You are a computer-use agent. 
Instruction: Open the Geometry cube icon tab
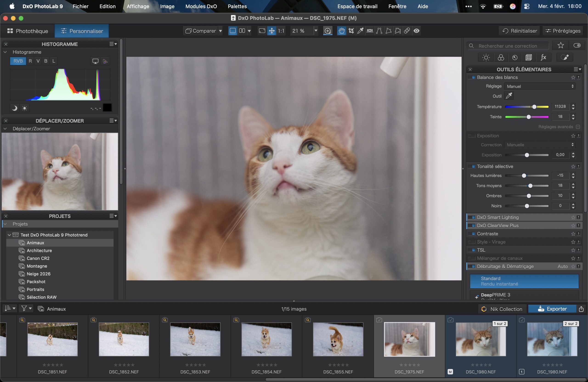(x=529, y=58)
